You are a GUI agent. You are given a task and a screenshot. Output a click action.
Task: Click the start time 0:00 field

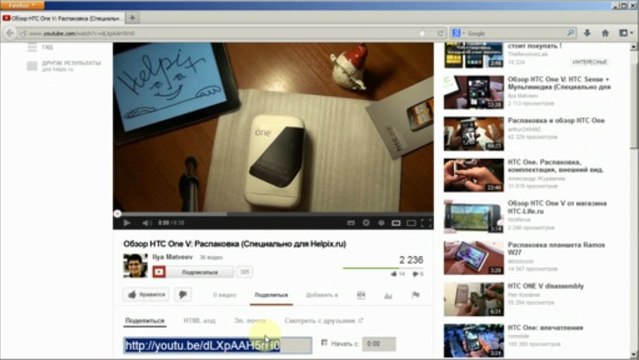tap(379, 344)
